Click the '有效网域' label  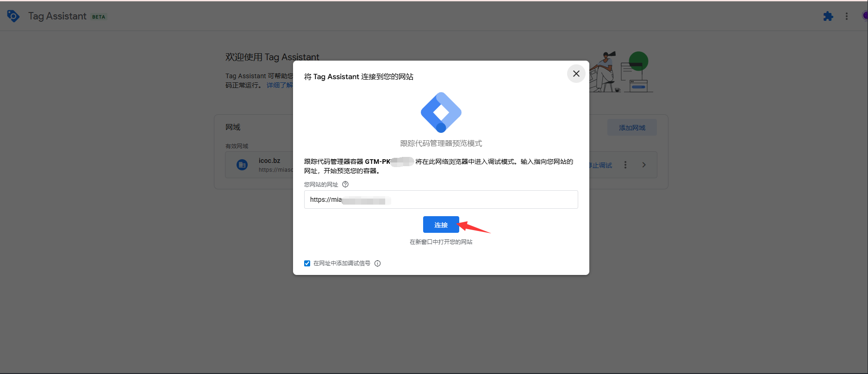click(237, 146)
